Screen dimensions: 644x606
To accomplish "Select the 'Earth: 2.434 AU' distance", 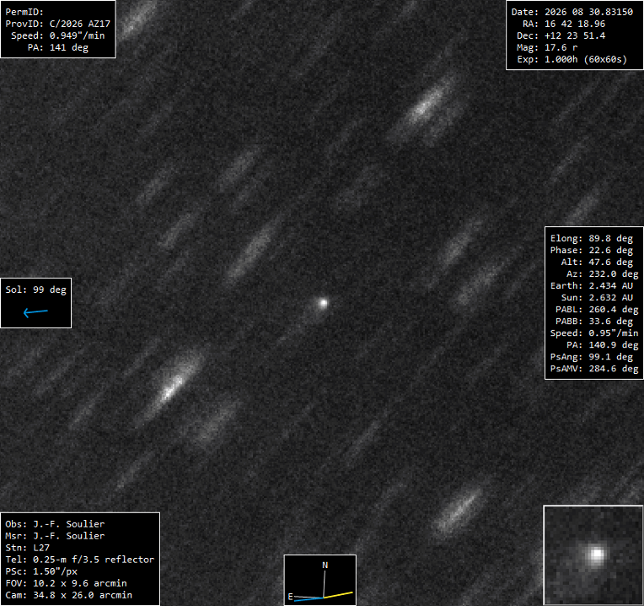I will point(591,286).
